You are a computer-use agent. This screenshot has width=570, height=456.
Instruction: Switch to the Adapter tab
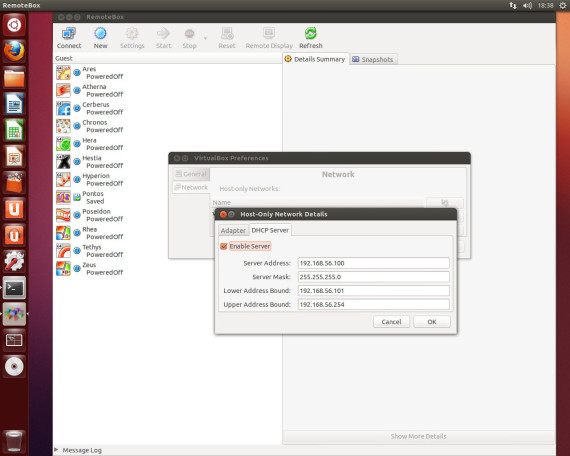point(233,231)
